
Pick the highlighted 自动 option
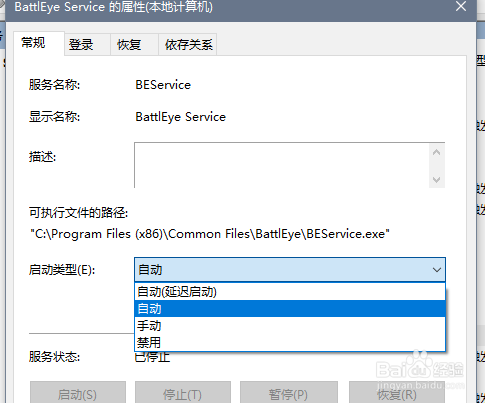pos(290,309)
